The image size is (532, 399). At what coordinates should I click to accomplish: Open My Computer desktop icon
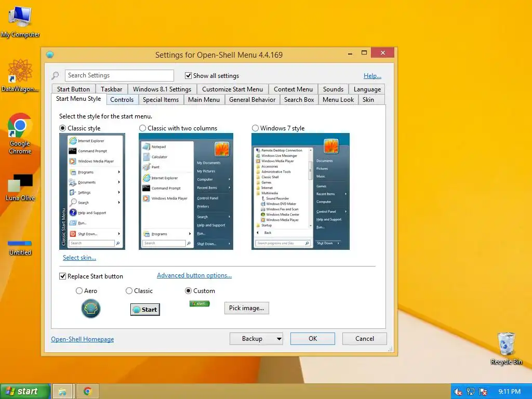pyautogui.click(x=20, y=22)
